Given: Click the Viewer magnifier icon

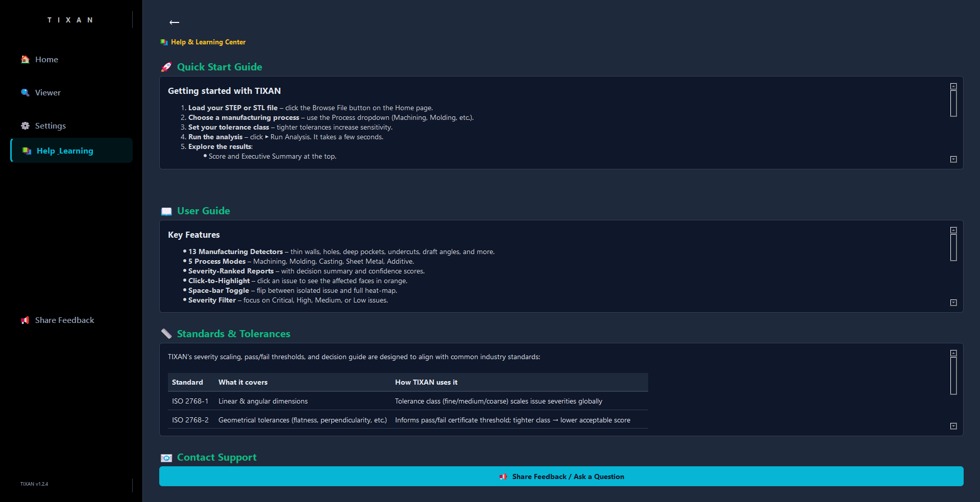Looking at the screenshot, I should coord(25,92).
